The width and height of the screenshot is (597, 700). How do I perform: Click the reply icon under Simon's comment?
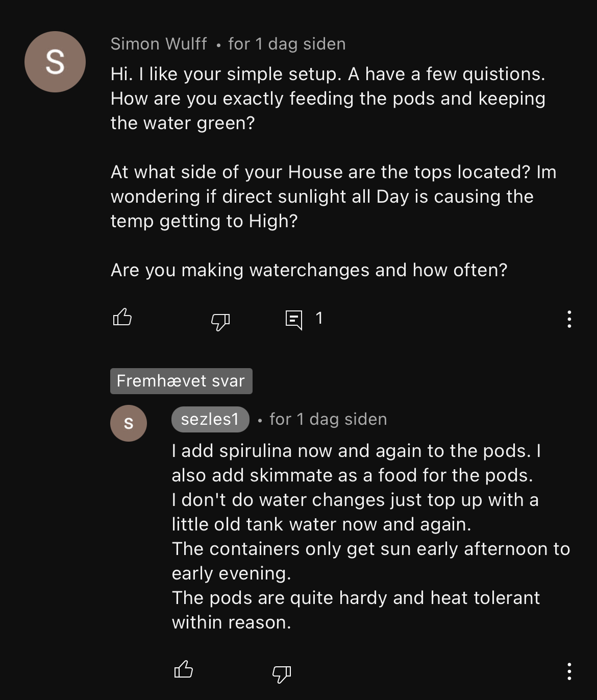click(x=294, y=320)
